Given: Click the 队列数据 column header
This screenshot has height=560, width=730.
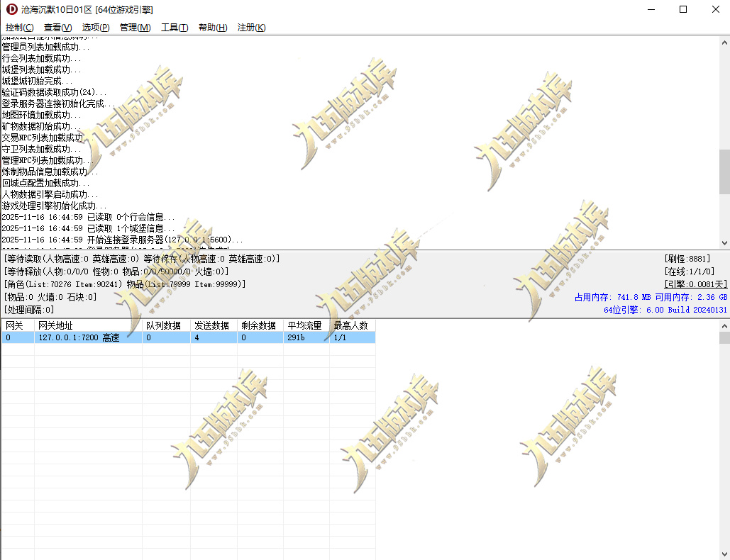Looking at the screenshot, I should pos(166,325).
